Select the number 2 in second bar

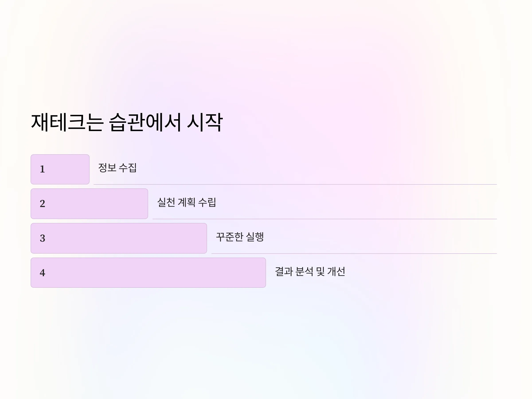42,204
